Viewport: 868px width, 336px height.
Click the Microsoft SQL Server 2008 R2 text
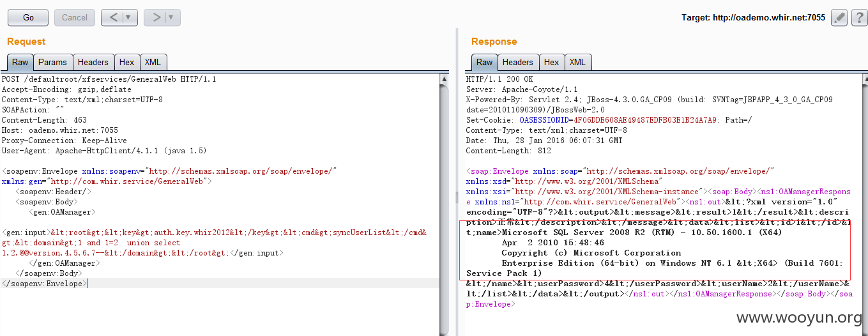click(x=642, y=233)
